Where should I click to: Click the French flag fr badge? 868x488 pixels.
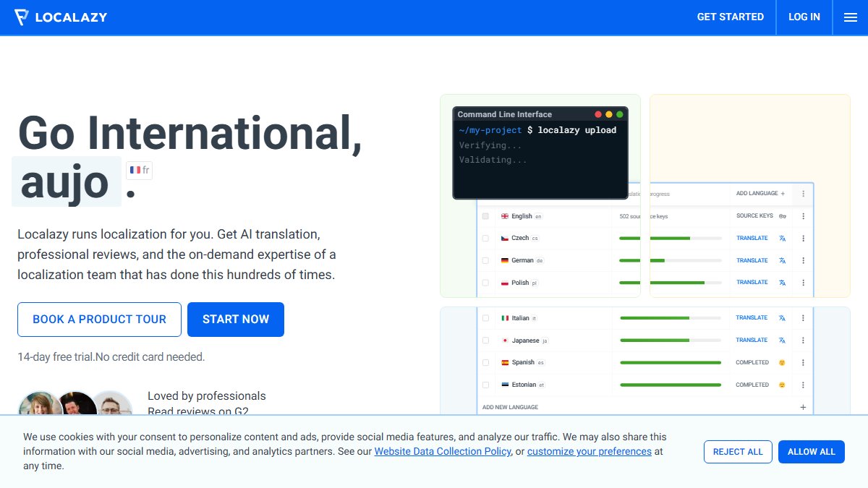pyautogui.click(x=139, y=171)
